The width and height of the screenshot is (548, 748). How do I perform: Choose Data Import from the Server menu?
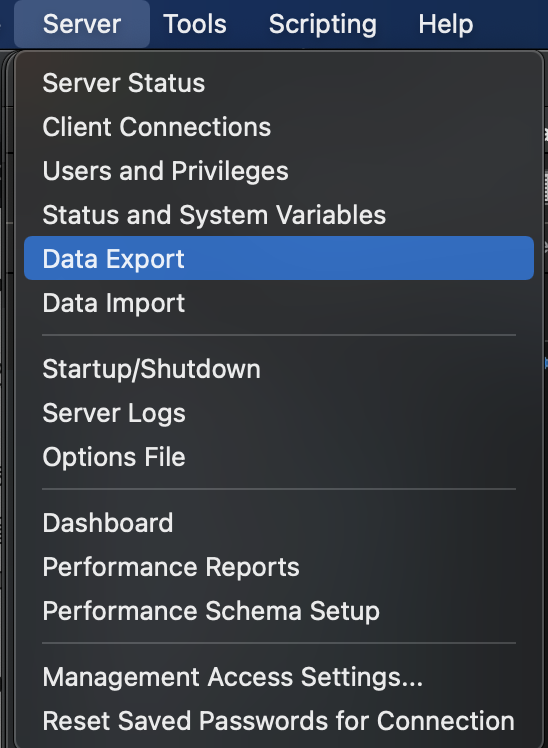[279, 302]
